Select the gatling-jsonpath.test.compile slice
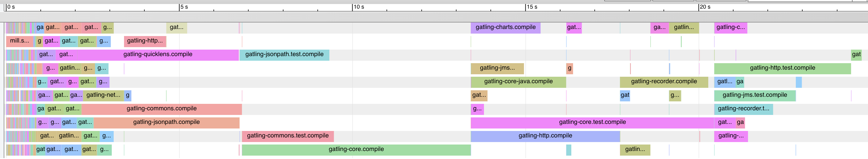This screenshot has height=159, width=868. [284, 55]
